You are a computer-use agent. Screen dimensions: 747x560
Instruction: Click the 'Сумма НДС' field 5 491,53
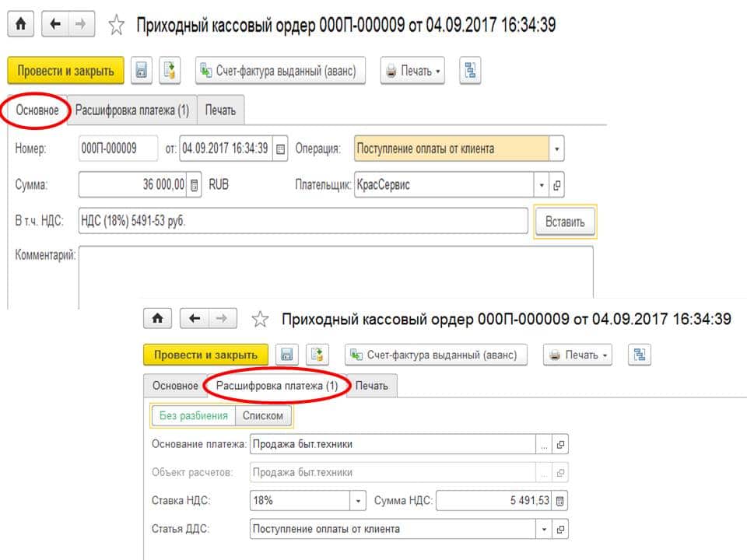point(493,500)
